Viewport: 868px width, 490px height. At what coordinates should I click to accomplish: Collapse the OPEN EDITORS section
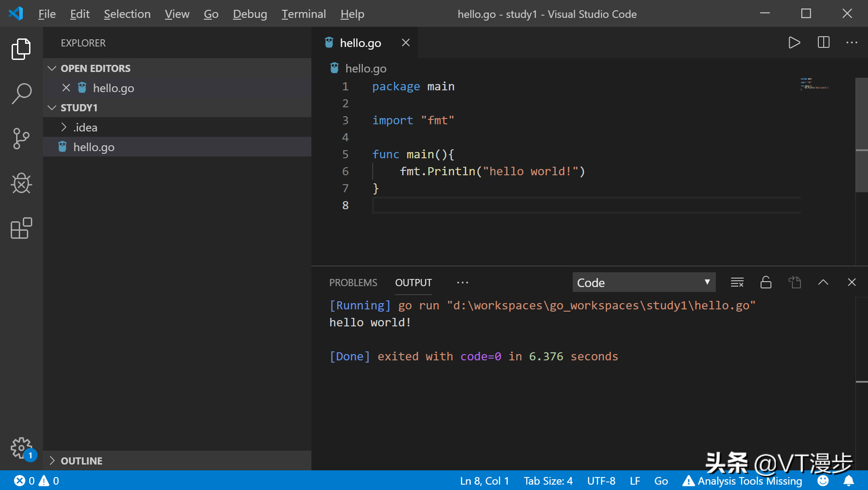[177, 68]
